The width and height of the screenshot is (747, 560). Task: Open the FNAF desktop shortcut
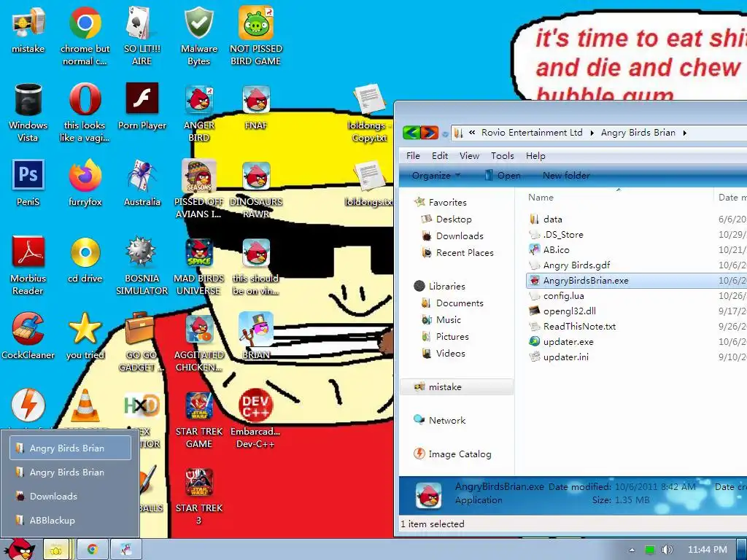(x=256, y=106)
